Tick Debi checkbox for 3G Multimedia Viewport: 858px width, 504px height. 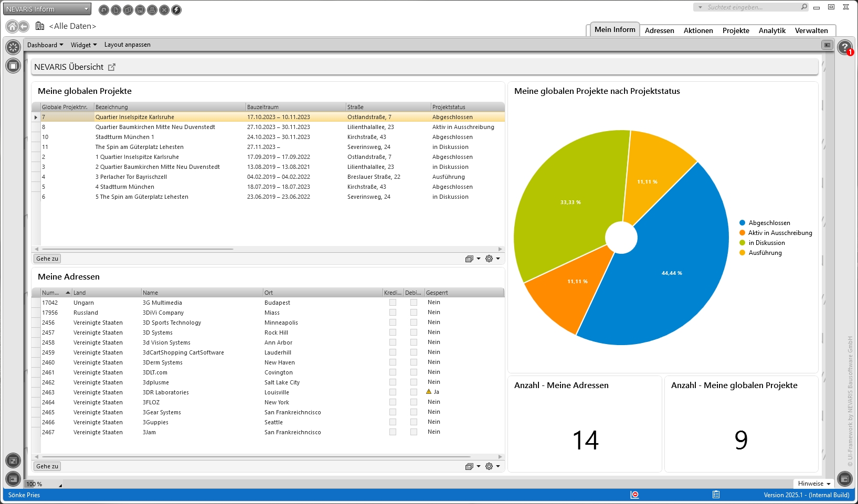pos(414,303)
